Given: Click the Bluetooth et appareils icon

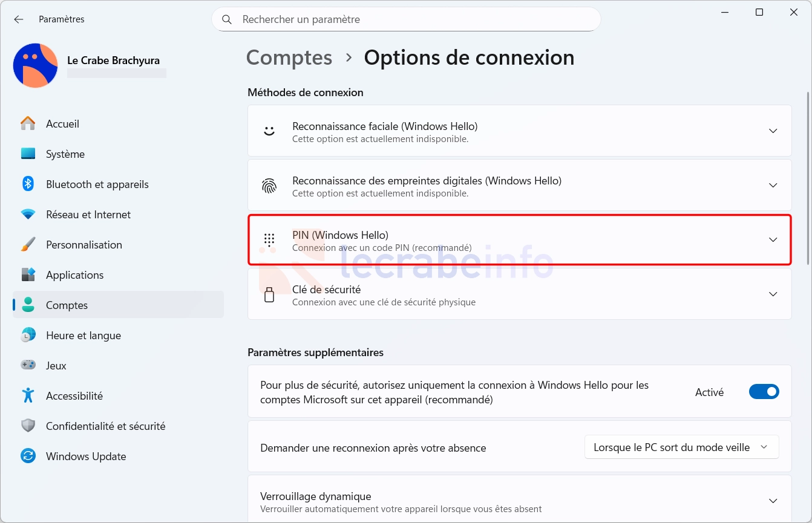Looking at the screenshot, I should click(28, 184).
